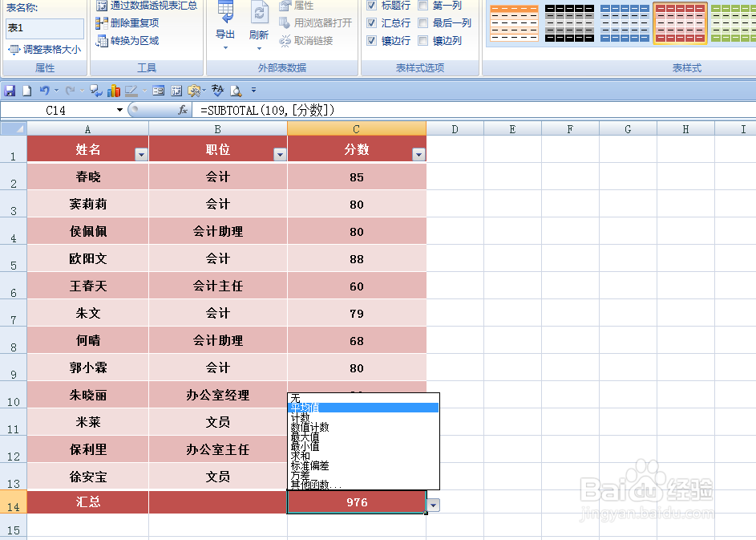Image resolution: width=756 pixels, height=540 pixels.
Task: Click the Redo icon
Action: click(71, 90)
